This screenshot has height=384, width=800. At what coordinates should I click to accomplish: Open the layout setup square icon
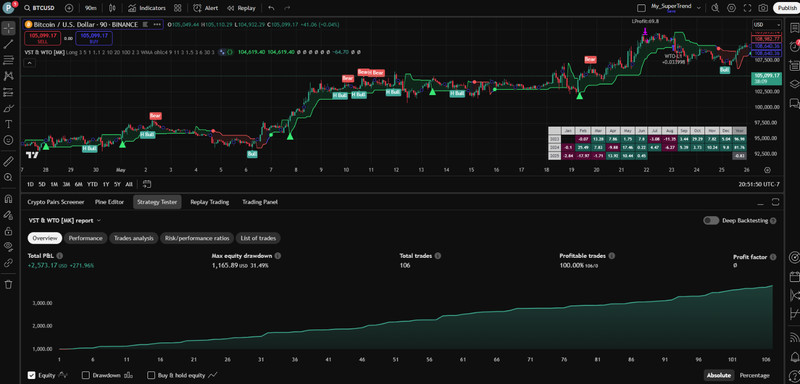click(x=641, y=8)
